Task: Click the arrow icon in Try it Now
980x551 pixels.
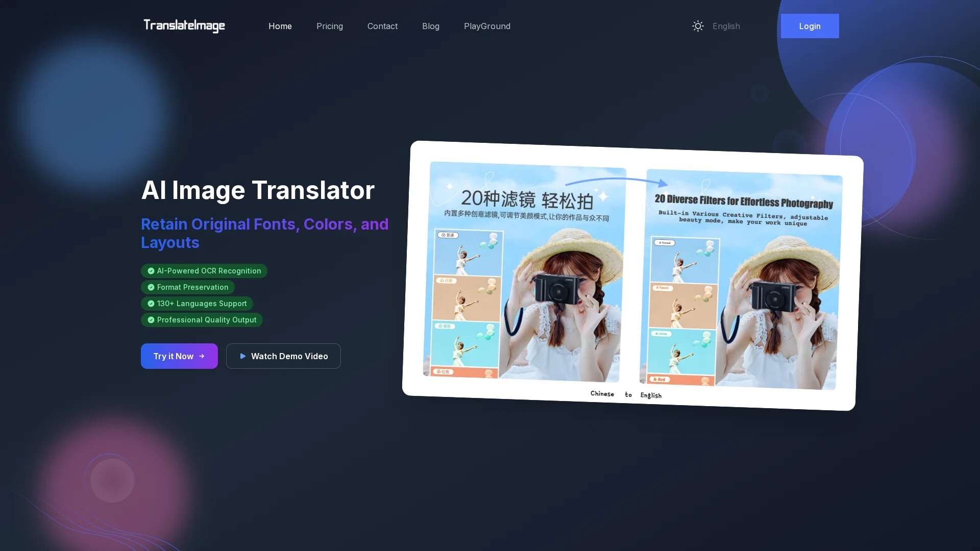Action: point(202,356)
